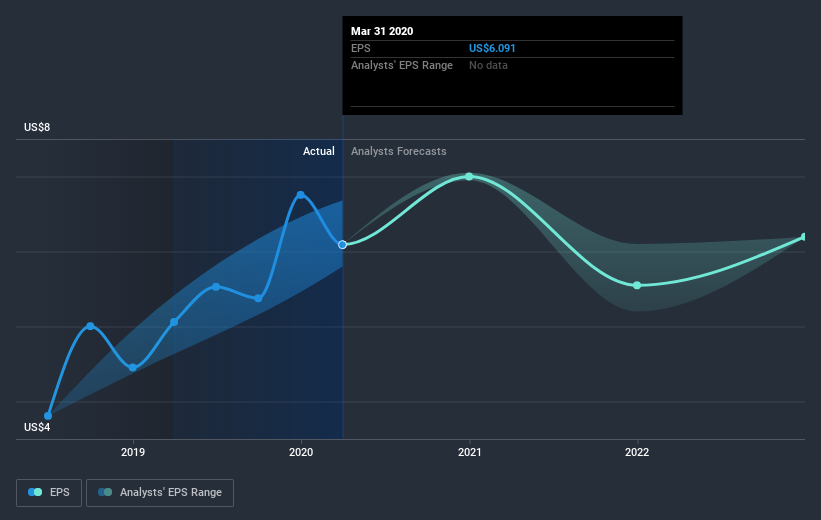Click the first EPS data point near US$4

pos(48,416)
